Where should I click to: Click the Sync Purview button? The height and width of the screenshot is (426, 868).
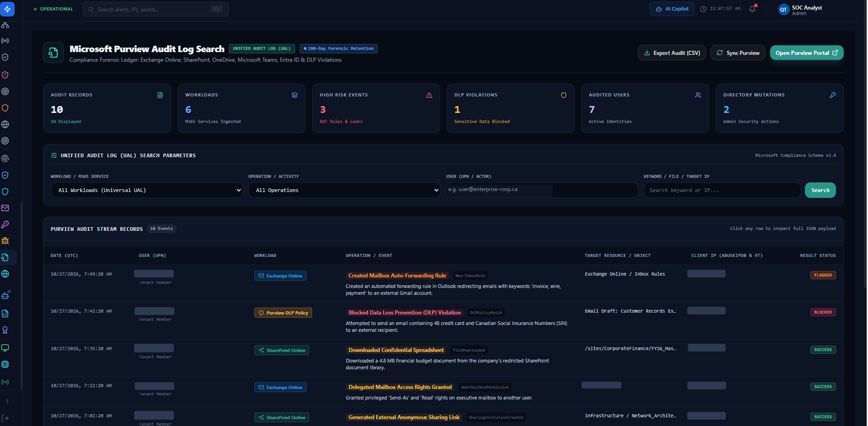[738, 53]
